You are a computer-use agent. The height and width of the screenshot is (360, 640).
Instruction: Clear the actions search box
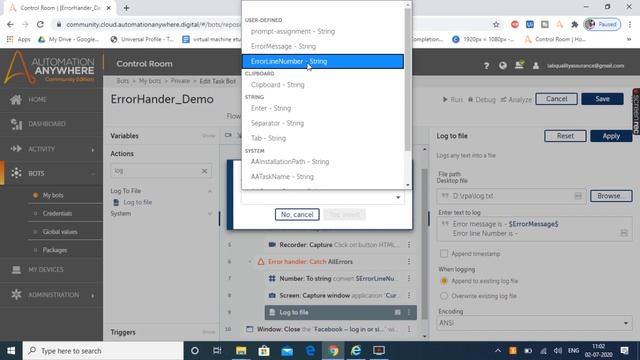pos(204,171)
